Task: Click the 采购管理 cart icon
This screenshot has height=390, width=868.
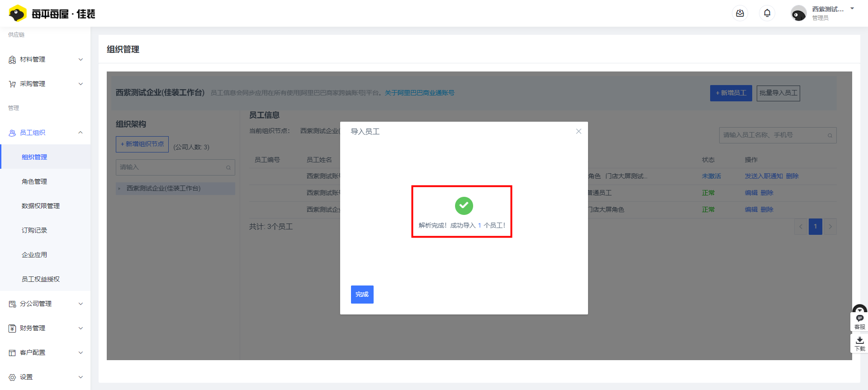Action: pyautogui.click(x=12, y=84)
